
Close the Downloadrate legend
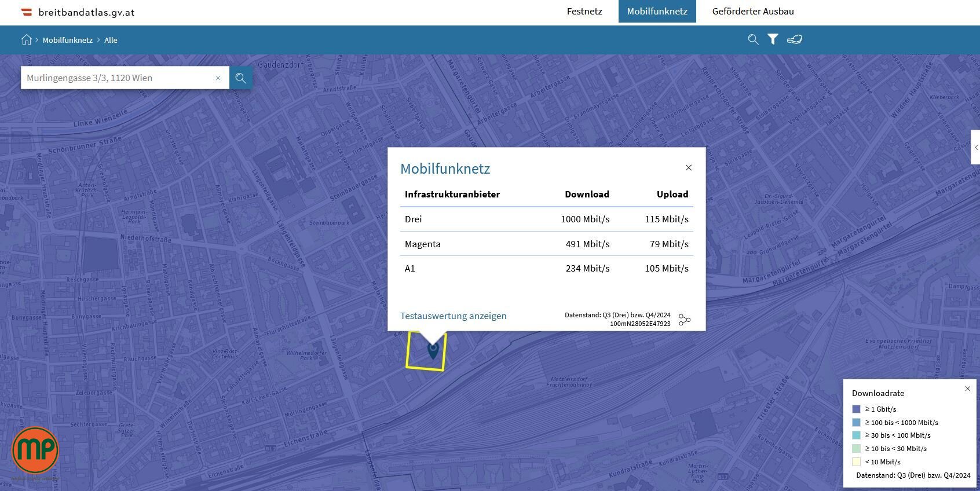(967, 389)
